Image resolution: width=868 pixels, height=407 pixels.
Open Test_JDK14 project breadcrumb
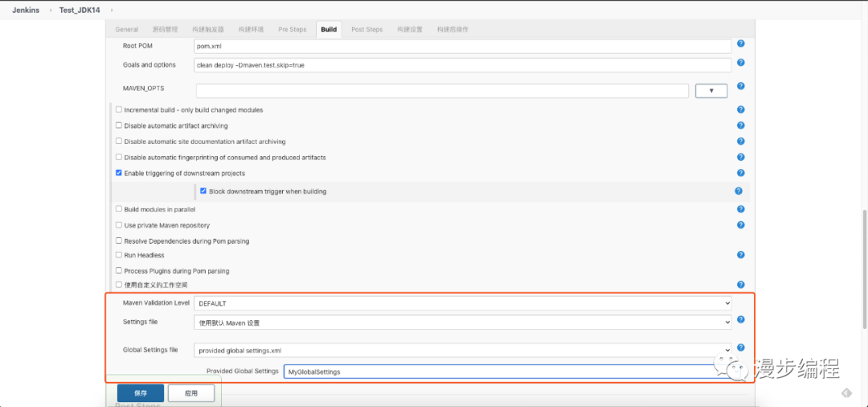(80, 10)
